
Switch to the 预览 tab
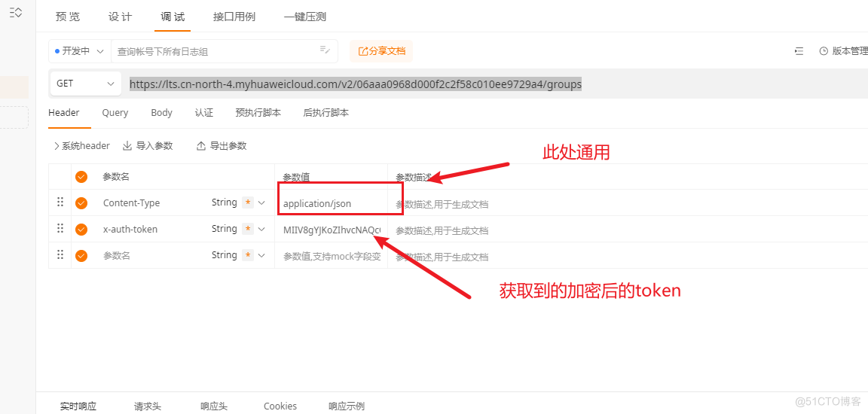tap(68, 17)
